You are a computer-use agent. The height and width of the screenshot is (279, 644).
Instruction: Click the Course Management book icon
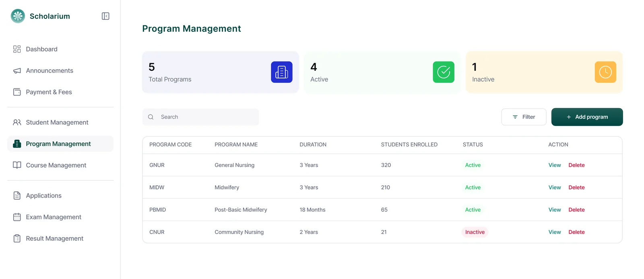(x=17, y=165)
